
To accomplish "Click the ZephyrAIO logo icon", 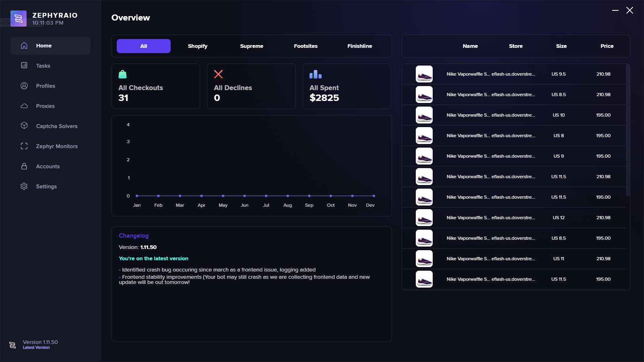I will [x=19, y=19].
